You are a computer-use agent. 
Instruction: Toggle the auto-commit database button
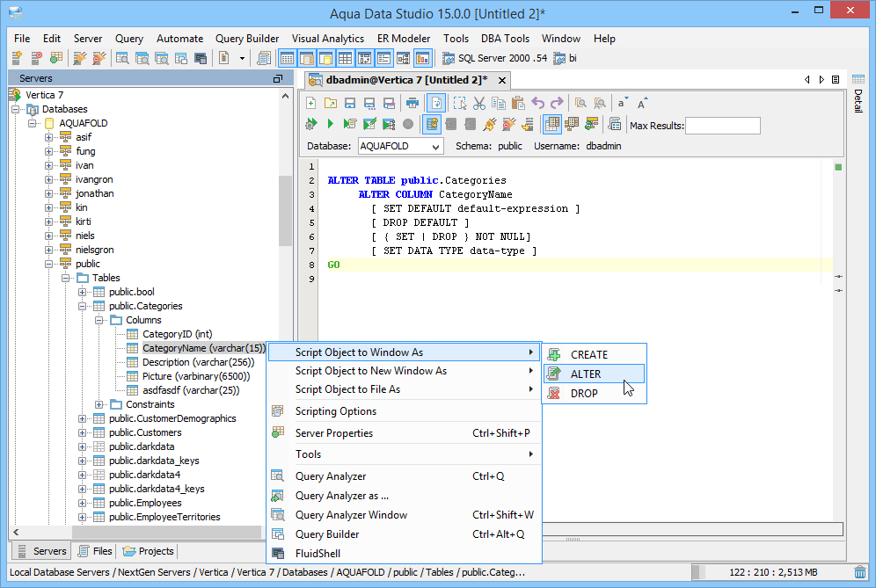(431, 124)
